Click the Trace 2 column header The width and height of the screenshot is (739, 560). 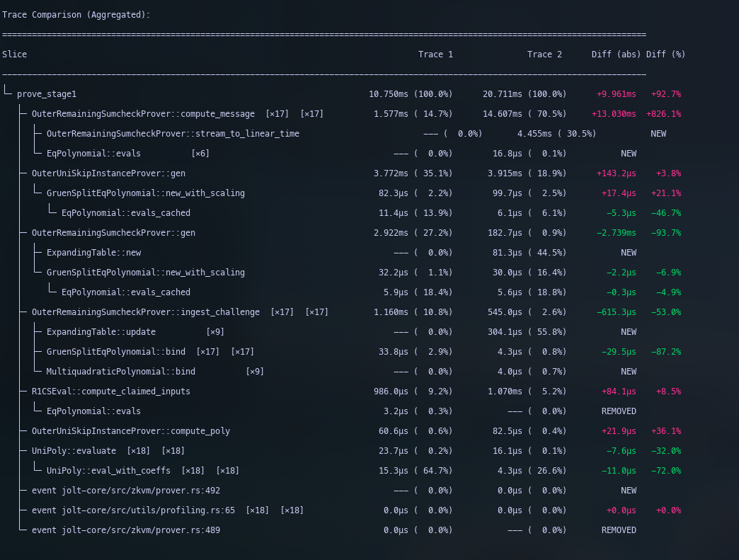[x=544, y=55]
